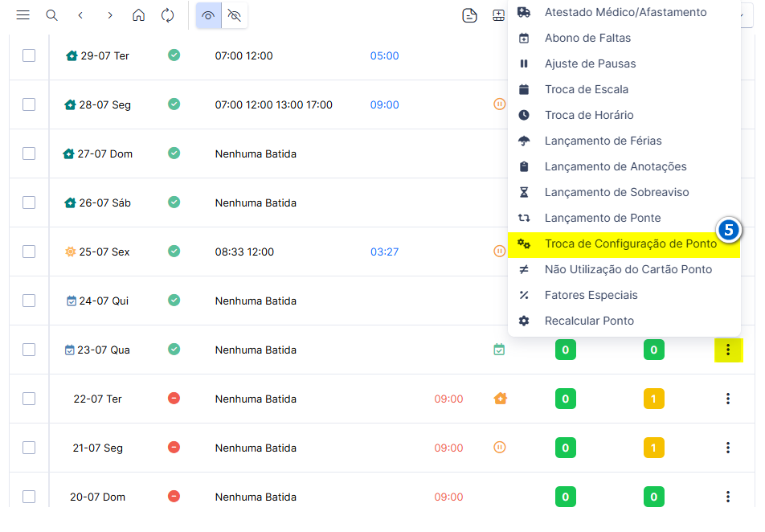Choose Lançamento de Sobreaviso
765x532 pixels.
point(624,192)
